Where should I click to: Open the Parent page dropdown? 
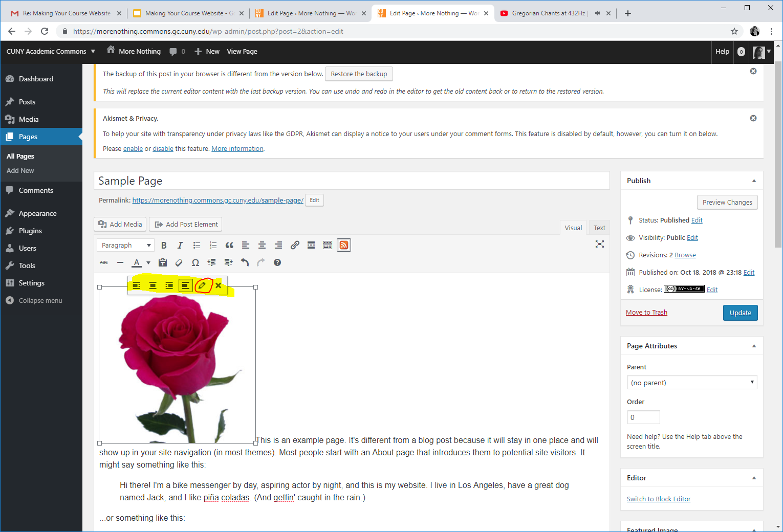692,383
